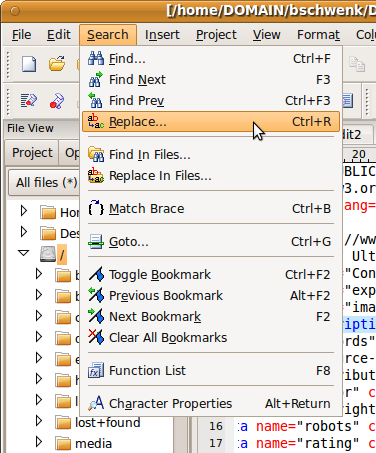376x453 pixels.
Task: Choose Find Prev menu entry
Action: [211, 101]
